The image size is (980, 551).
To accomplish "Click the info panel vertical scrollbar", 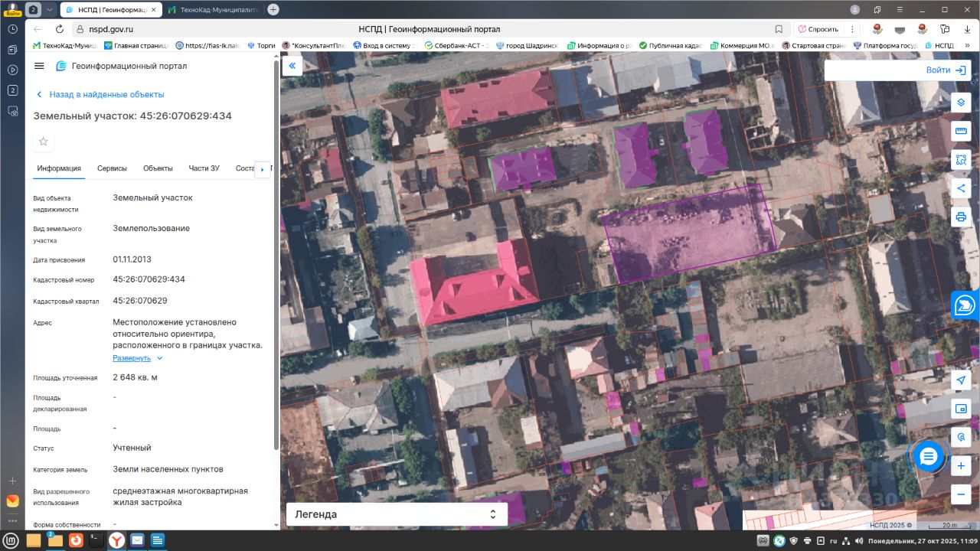I will click(x=276, y=253).
